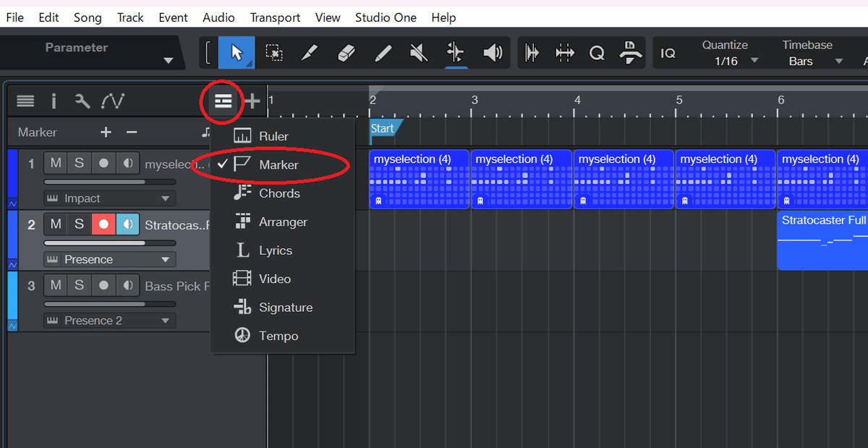
Task: Open the Transport menu
Action: (275, 17)
